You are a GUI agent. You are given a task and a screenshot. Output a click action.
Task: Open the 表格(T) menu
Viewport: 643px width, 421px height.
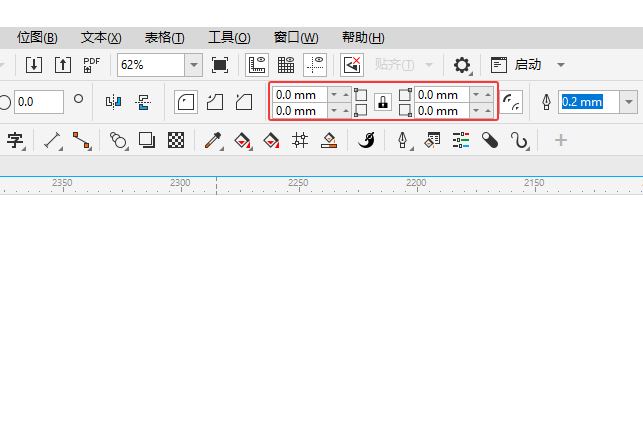tap(164, 38)
